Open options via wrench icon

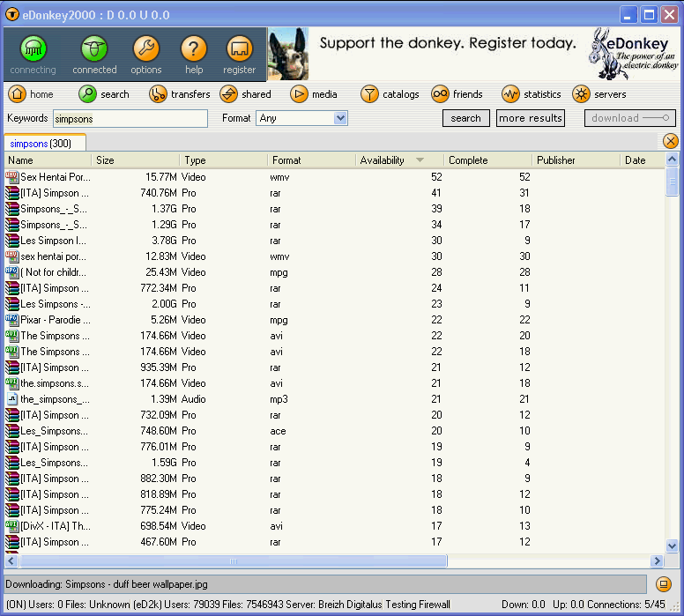146,48
